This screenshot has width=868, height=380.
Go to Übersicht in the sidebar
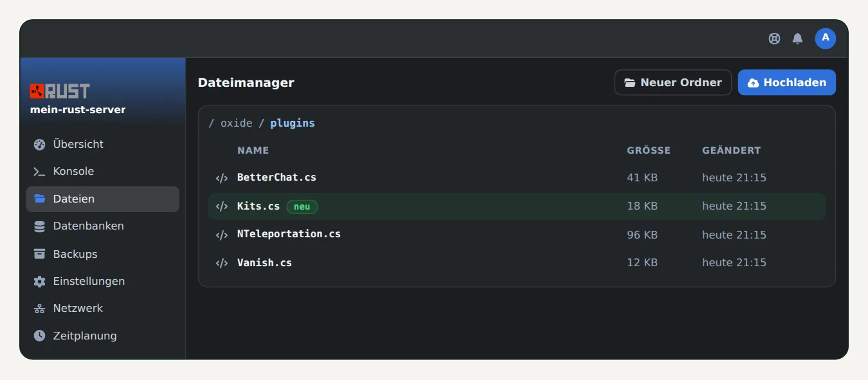[102, 144]
